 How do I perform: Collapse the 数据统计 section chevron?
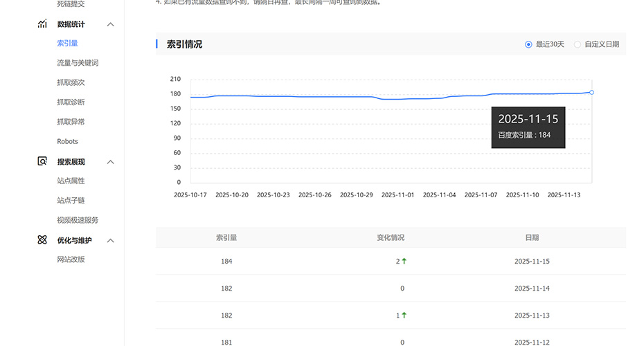[x=110, y=25]
